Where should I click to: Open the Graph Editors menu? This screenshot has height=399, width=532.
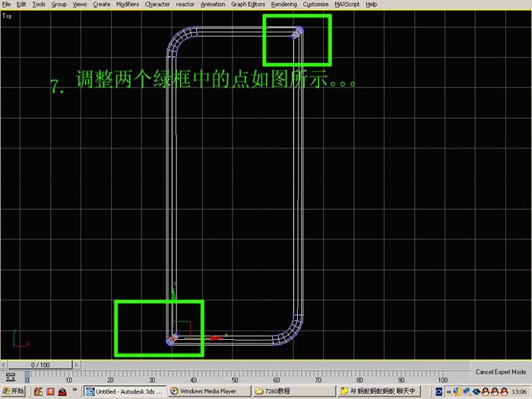tap(248, 4)
